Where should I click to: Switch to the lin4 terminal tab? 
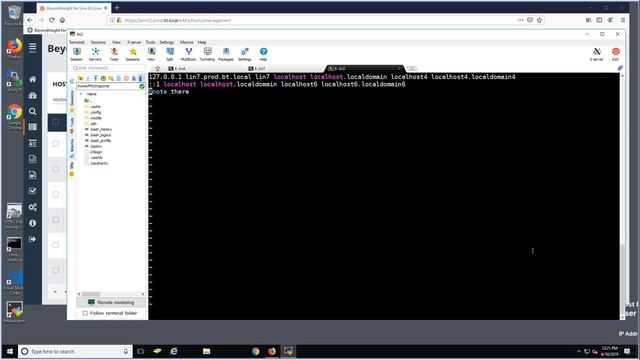pyautogui.click(x=177, y=69)
